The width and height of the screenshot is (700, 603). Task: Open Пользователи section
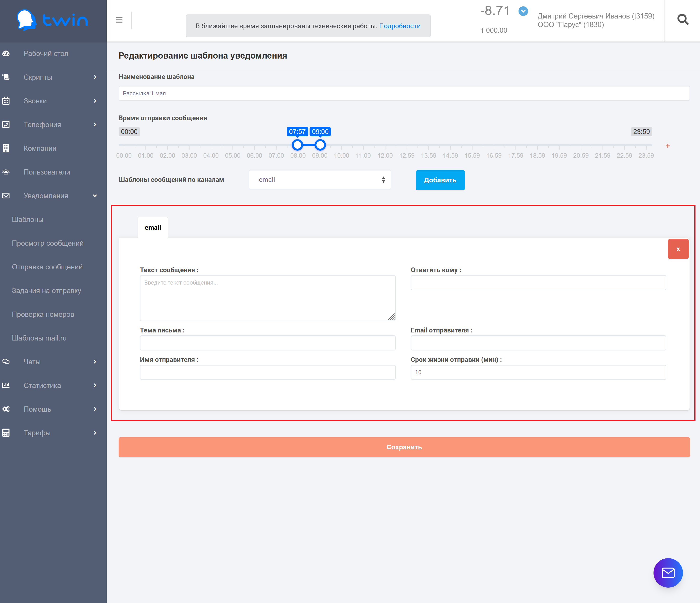tap(47, 172)
